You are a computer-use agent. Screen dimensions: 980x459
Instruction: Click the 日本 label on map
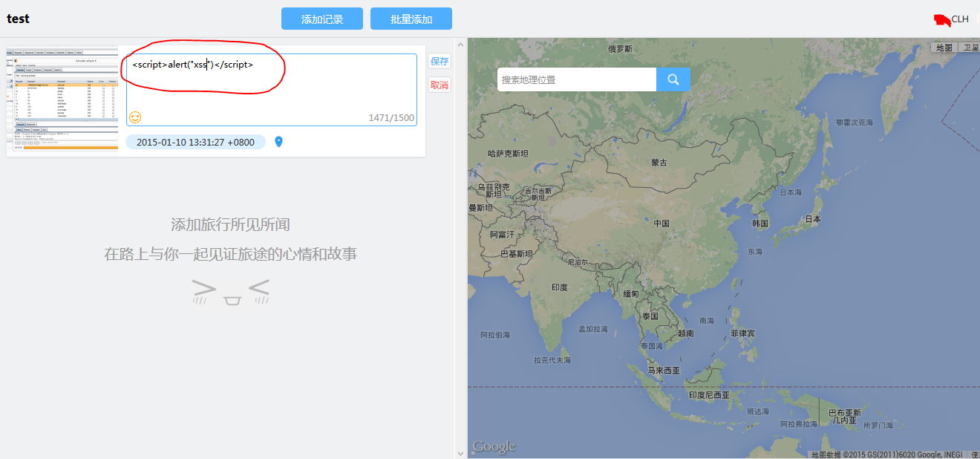pos(813,219)
